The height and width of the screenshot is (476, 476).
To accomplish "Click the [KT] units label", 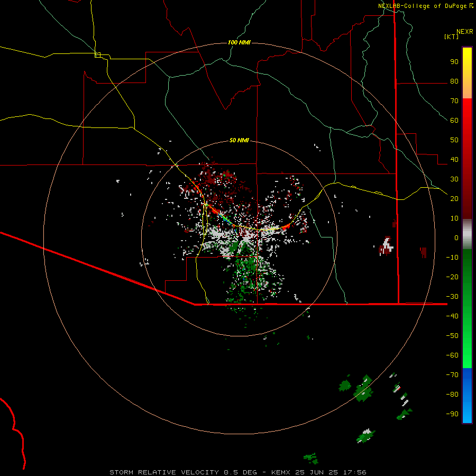I will click(452, 36).
